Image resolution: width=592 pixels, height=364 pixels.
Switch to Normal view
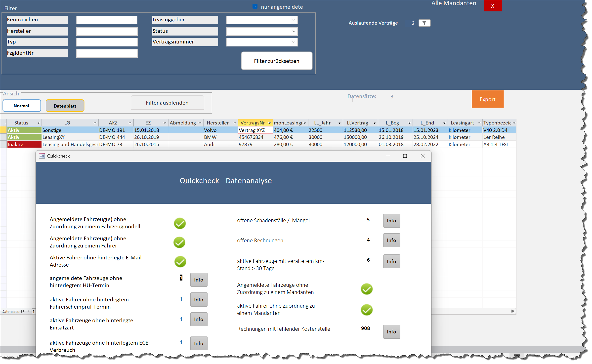click(x=22, y=106)
